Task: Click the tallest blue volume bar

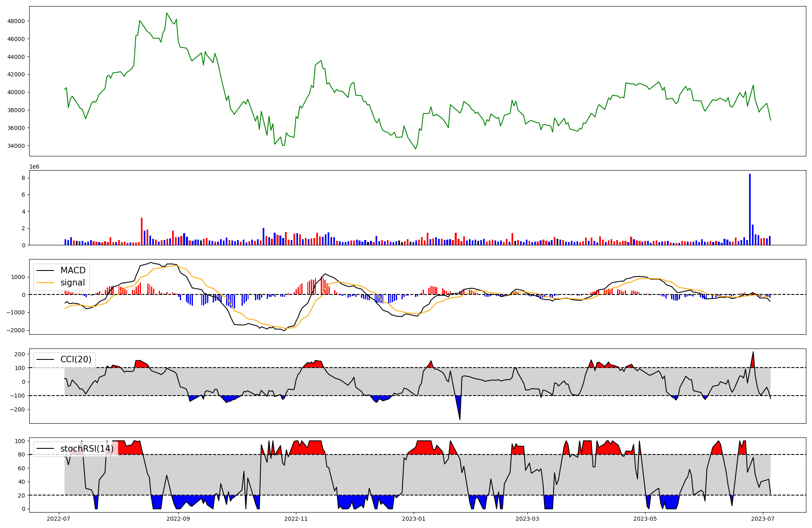Action: point(750,209)
